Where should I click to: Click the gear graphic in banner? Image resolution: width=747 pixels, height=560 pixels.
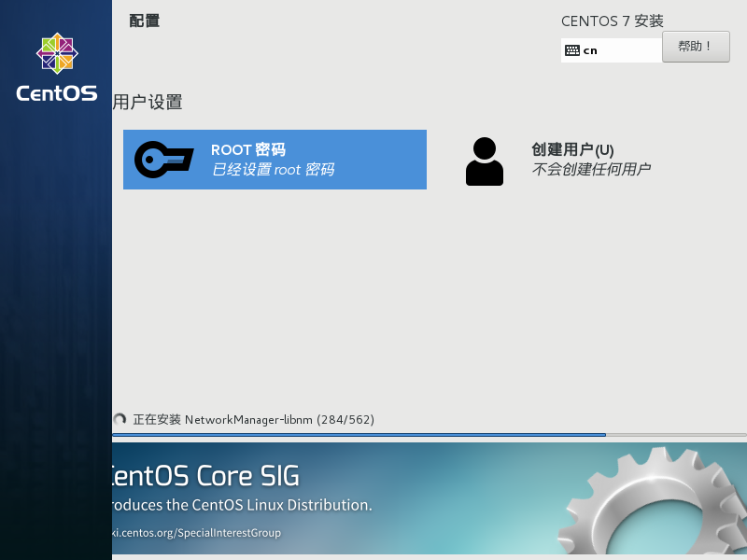point(652,501)
